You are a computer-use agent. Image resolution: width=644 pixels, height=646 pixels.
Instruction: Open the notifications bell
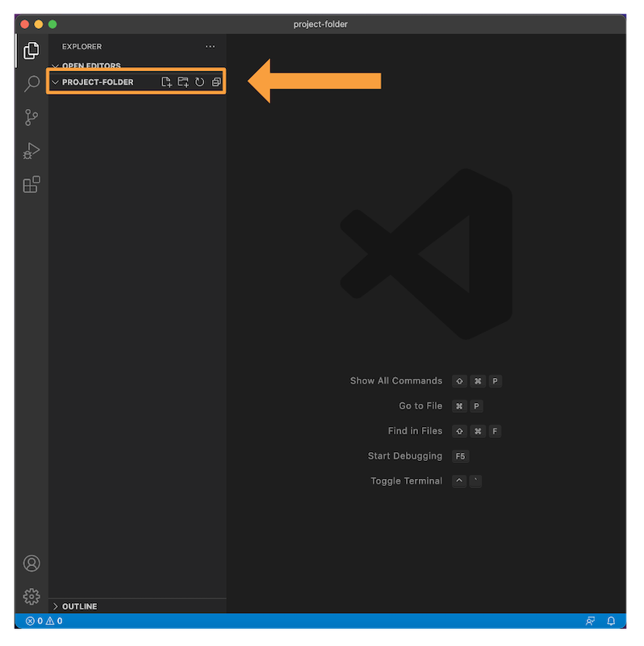pos(611,621)
